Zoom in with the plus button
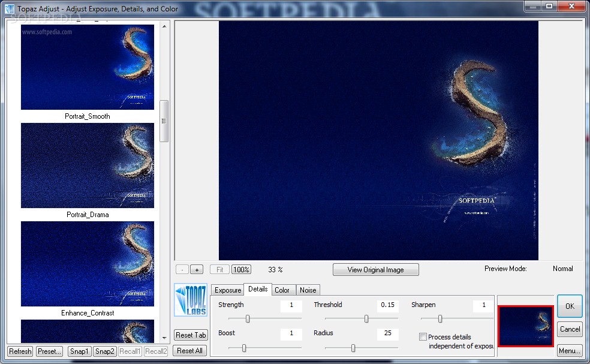Screen dimensions: 590x364 (x=197, y=269)
